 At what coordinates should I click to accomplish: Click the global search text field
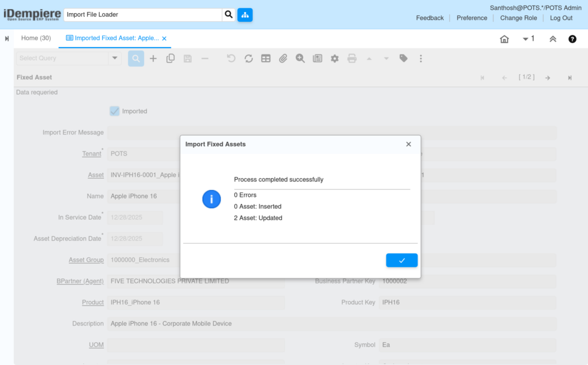[x=143, y=14]
